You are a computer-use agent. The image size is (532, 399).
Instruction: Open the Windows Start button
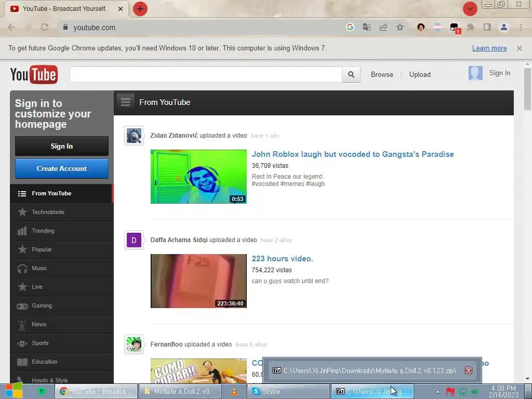click(x=14, y=391)
